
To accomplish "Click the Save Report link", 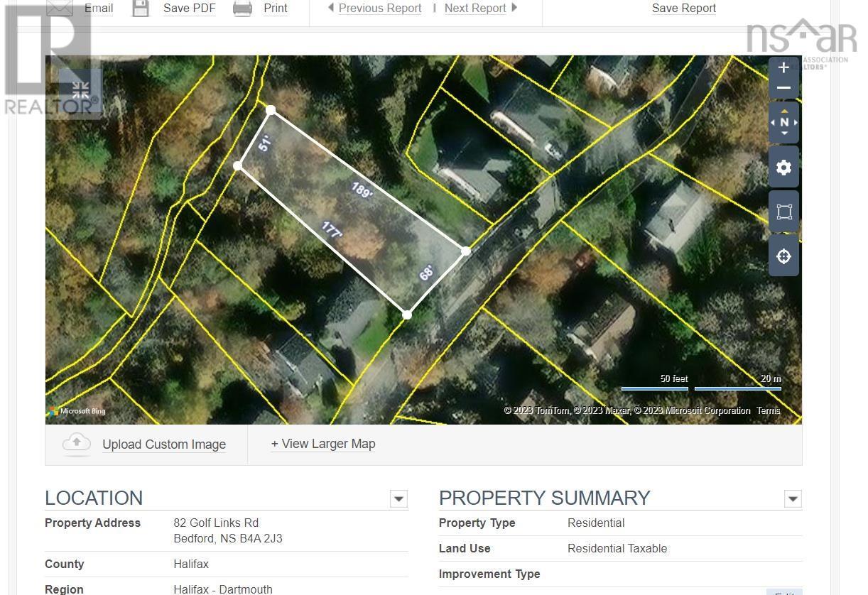I will [683, 8].
